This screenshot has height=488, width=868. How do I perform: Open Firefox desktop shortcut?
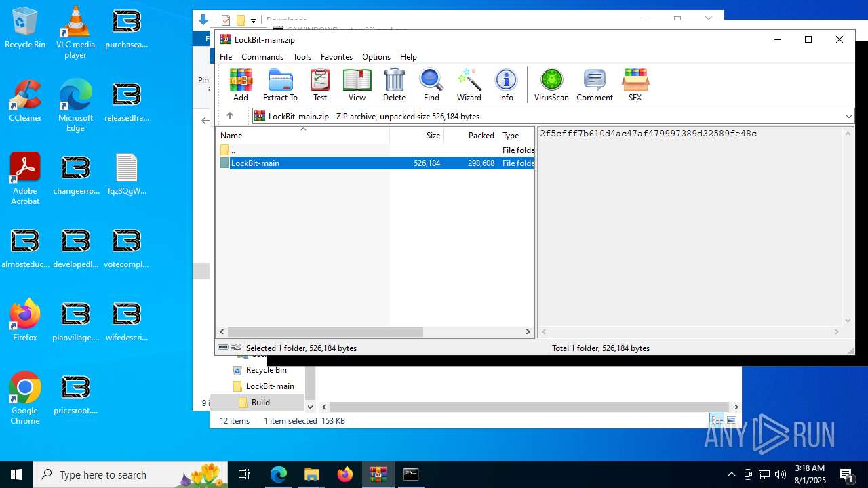[x=25, y=321]
